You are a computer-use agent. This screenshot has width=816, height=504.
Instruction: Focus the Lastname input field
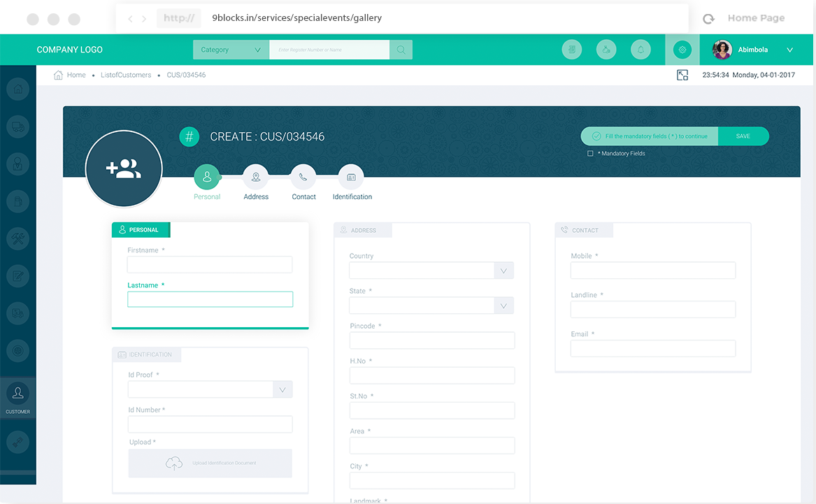click(x=210, y=299)
